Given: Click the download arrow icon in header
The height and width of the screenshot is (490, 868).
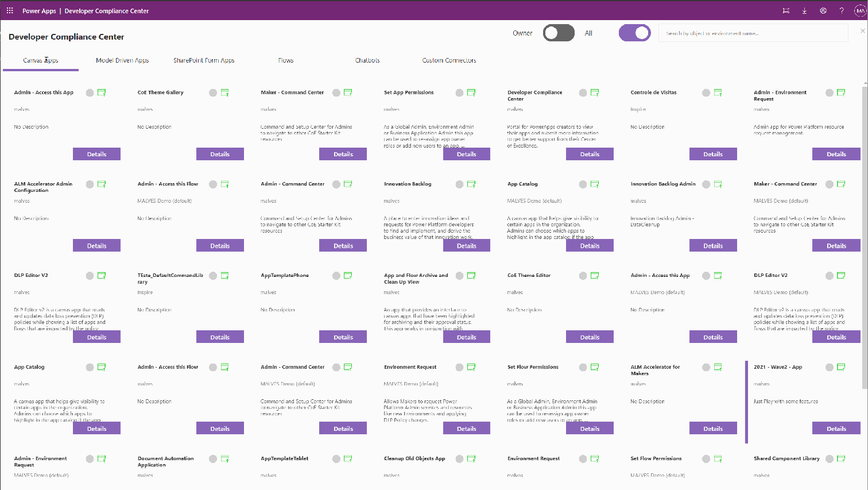Looking at the screenshot, I should 804,10.
